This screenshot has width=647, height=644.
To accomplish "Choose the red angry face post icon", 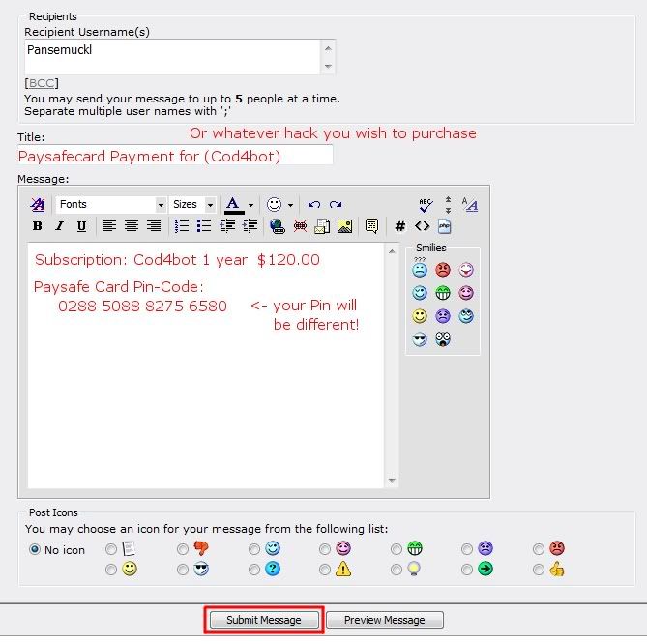I will (539, 549).
